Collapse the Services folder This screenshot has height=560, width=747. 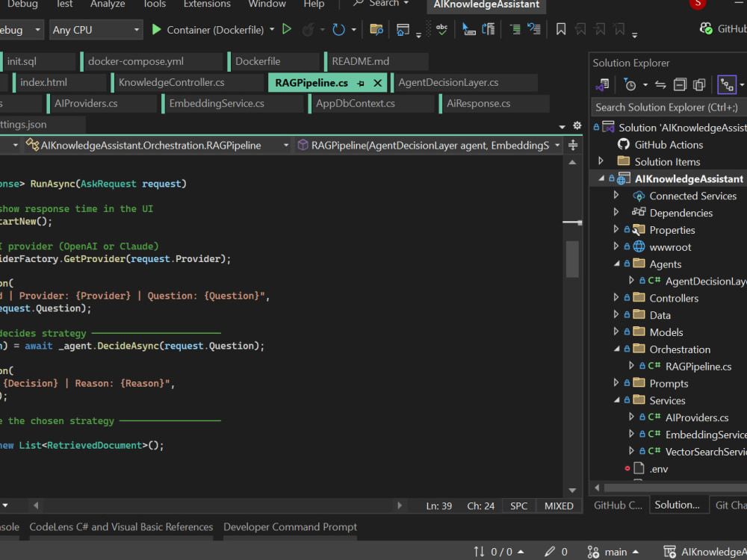tap(616, 400)
